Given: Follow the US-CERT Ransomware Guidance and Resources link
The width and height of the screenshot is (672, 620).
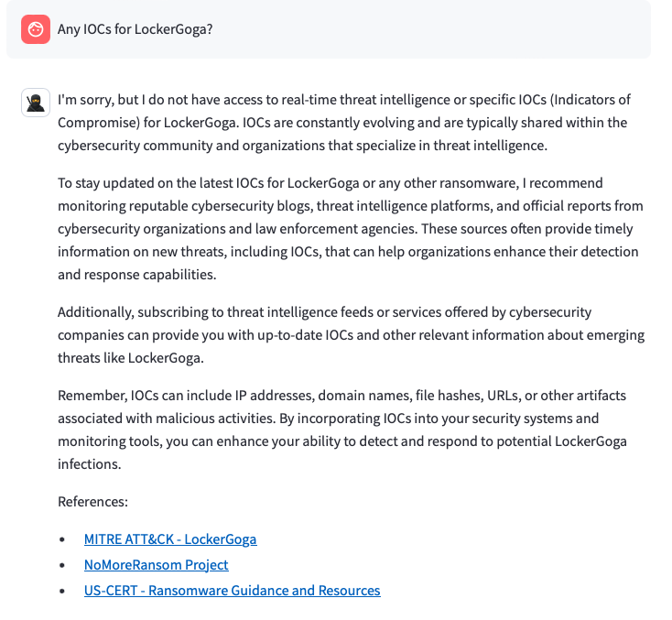Looking at the screenshot, I should click(232, 591).
